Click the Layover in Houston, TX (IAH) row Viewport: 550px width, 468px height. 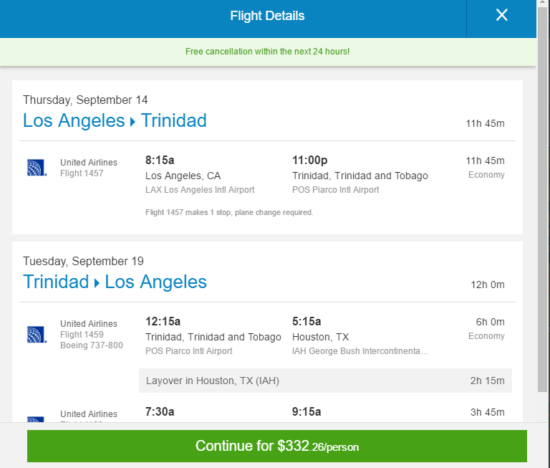tap(325, 381)
